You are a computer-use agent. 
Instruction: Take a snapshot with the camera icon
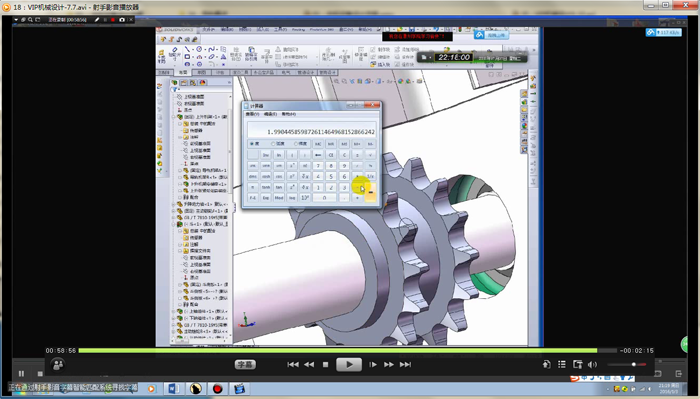point(122,20)
